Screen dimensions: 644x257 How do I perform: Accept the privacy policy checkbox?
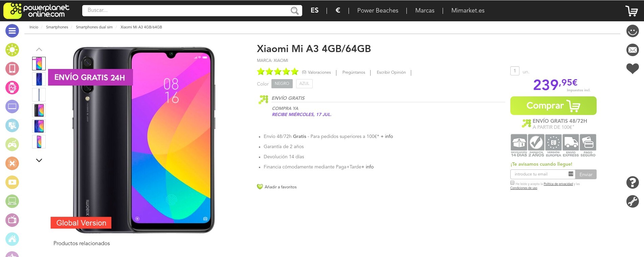(512, 183)
